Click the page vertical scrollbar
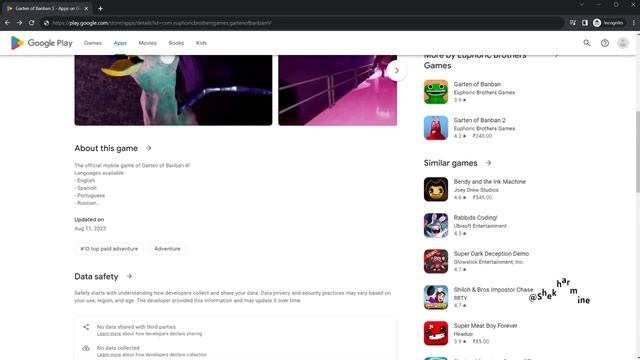 click(x=638, y=151)
